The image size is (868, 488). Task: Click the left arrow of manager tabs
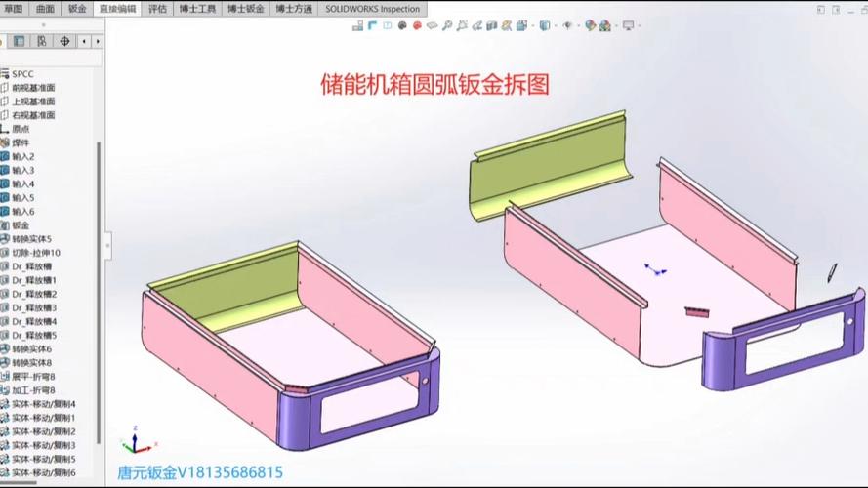point(84,42)
